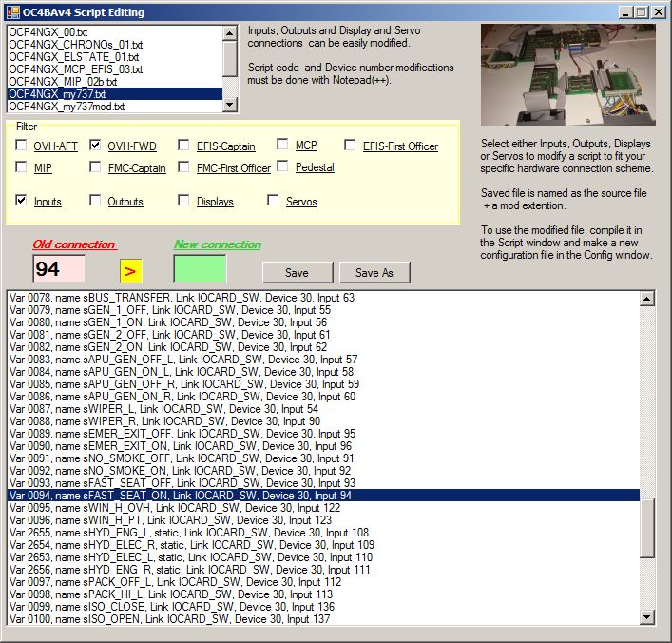Check the MIP filter box
The width and height of the screenshot is (672, 643).
pyautogui.click(x=21, y=166)
